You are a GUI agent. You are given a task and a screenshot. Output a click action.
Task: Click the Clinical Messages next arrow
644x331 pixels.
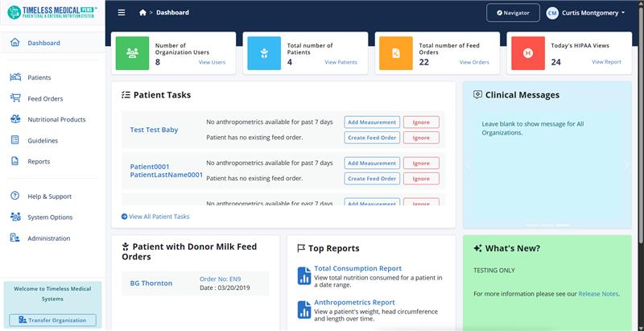tap(626, 166)
